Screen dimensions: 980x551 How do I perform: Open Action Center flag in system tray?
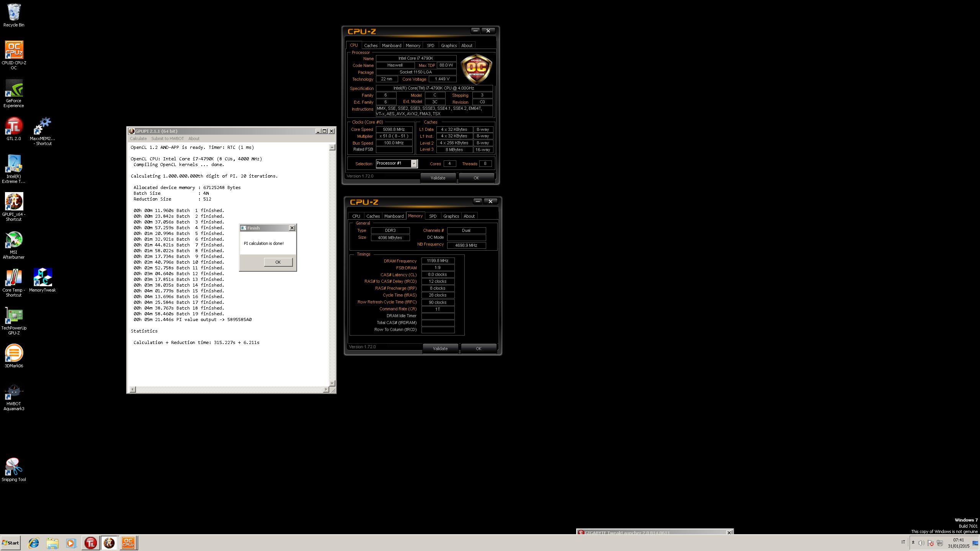(931, 543)
